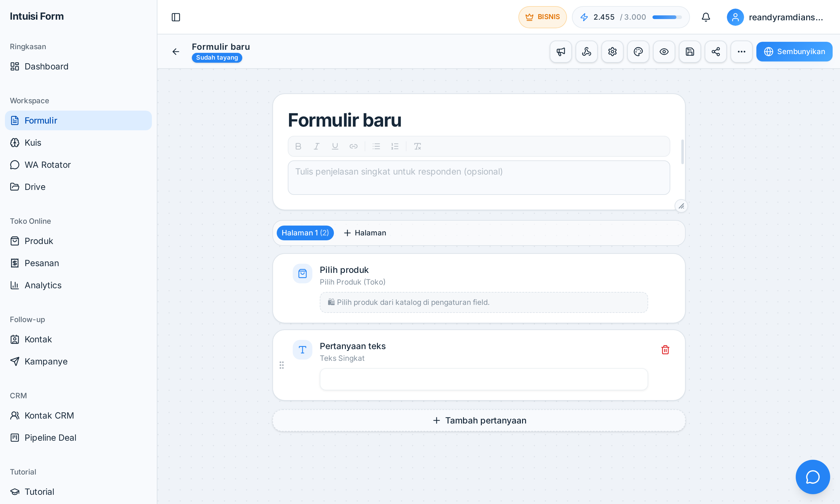Open the megaphone announcement tool
This screenshot has width=840, height=504.
click(x=561, y=52)
